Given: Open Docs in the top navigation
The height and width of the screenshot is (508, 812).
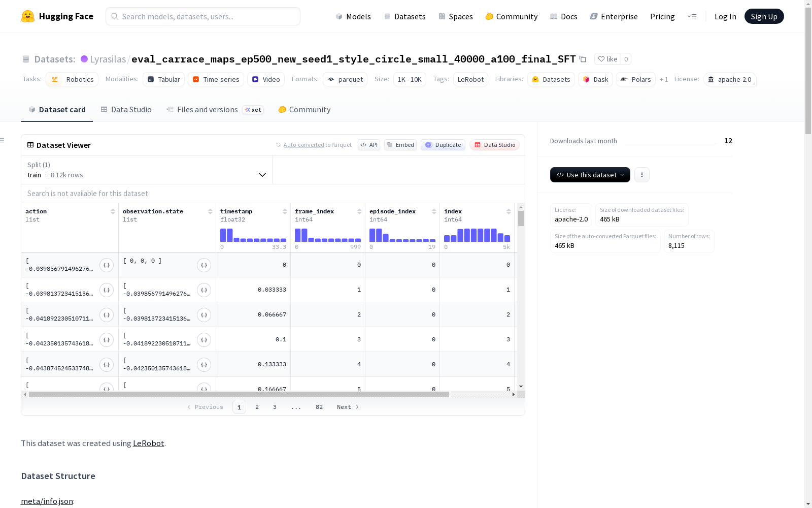Looking at the screenshot, I should [563, 16].
